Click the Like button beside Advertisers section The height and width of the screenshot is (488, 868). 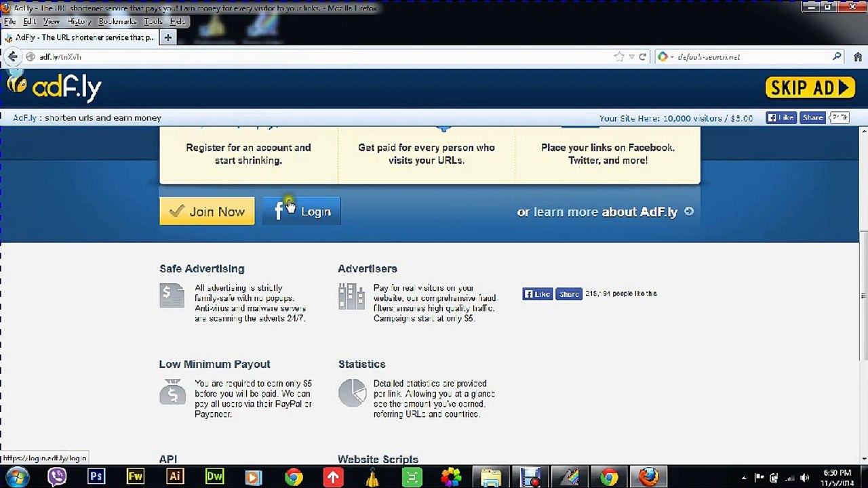pos(537,294)
